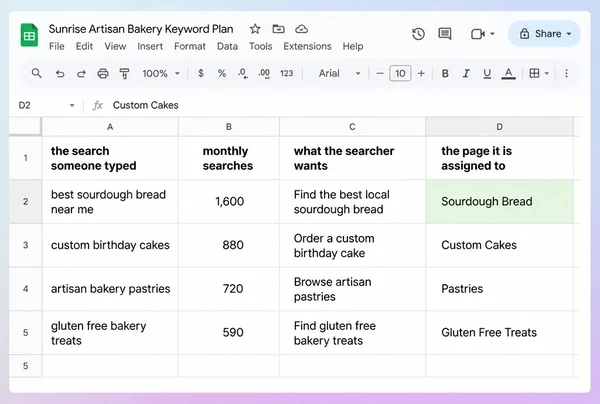Open more toolbar options three dots
The width and height of the screenshot is (600, 404).
pos(566,73)
